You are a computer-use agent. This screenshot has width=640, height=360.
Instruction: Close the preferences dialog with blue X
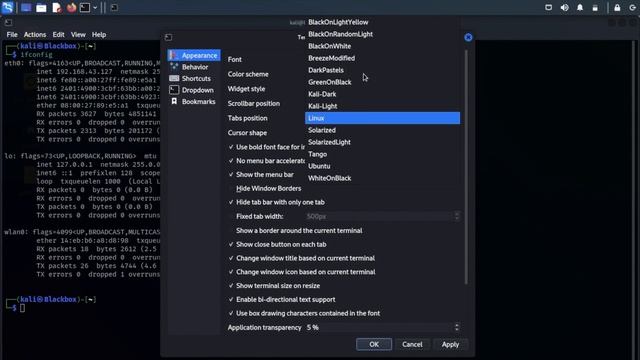tap(468, 37)
